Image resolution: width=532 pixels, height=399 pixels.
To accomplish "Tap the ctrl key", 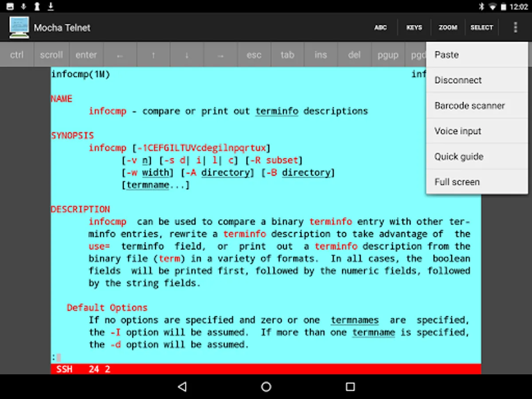I will (17, 55).
